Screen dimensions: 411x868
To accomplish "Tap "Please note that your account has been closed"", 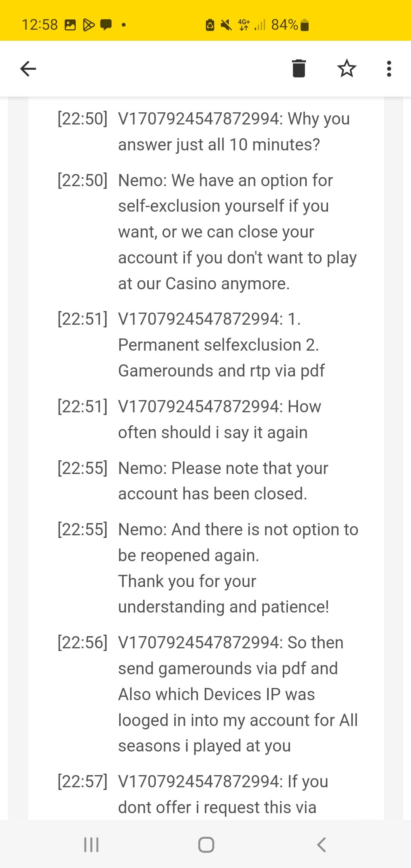I will point(223,481).
